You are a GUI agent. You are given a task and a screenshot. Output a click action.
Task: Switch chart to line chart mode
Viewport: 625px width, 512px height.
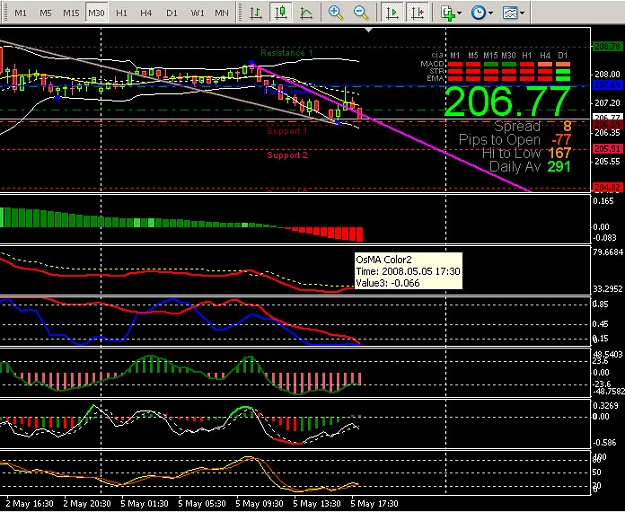click(306, 13)
